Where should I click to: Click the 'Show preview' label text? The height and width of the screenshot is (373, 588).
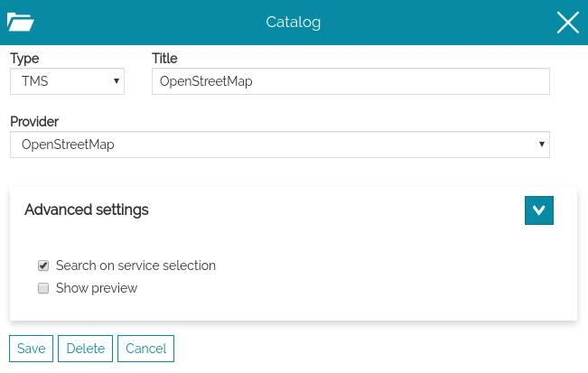(x=97, y=288)
